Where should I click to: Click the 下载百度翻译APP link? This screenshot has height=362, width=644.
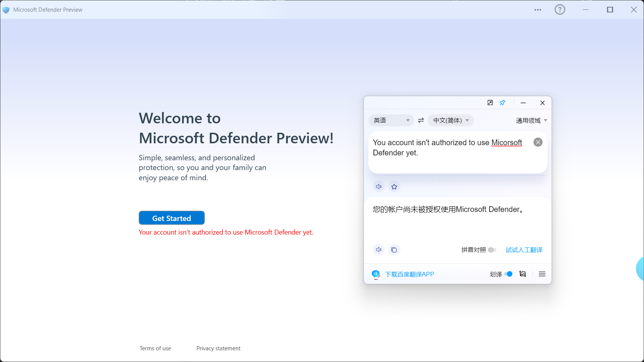[x=410, y=274]
